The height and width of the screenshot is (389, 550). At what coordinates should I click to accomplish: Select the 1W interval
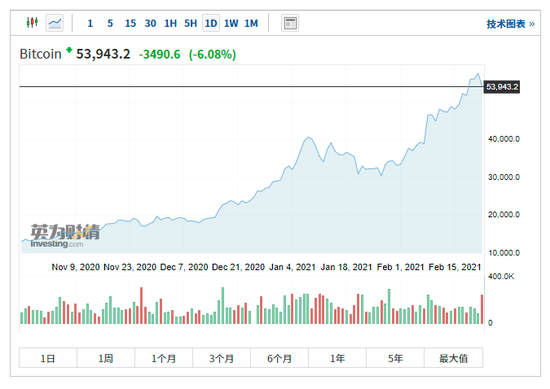231,24
